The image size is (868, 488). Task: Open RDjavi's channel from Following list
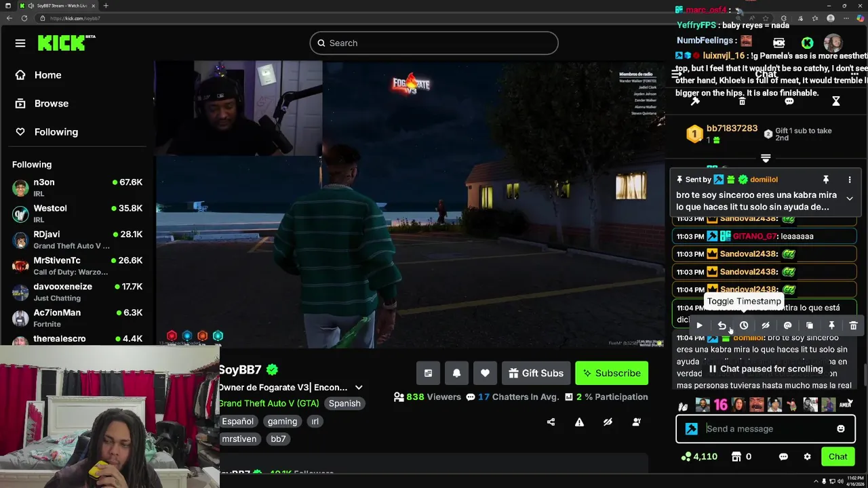(78, 240)
